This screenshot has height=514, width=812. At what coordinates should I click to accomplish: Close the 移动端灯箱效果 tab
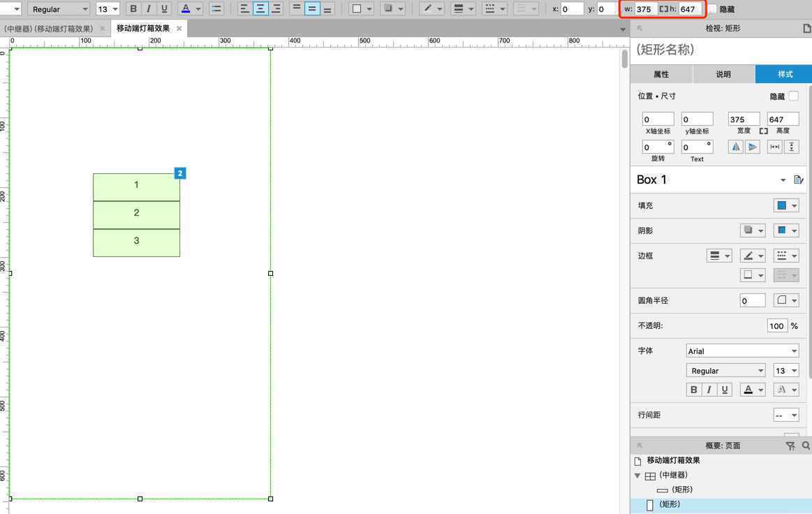[x=179, y=29]
